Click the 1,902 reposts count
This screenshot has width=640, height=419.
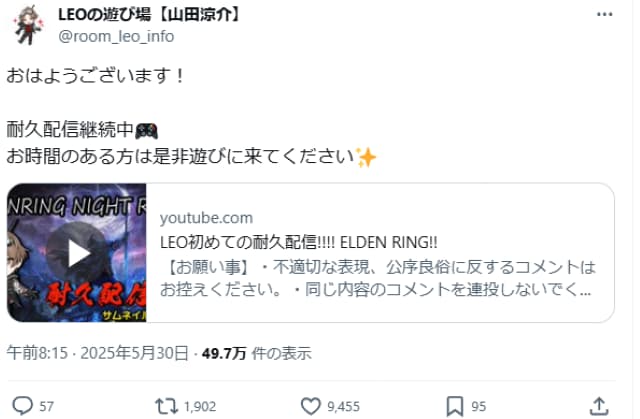tap(200, 406)
